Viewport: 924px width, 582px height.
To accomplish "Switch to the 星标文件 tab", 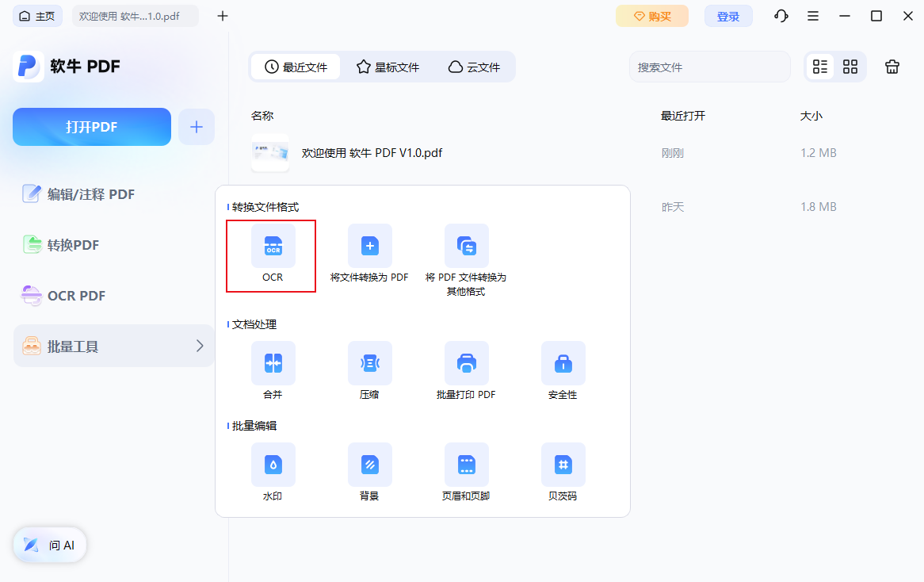I will [388, 67].
